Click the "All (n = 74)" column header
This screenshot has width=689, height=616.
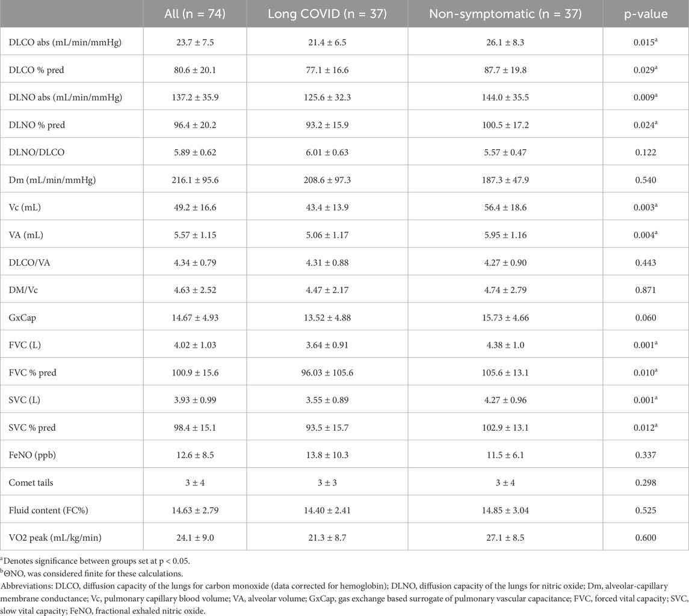click(194, 14)
